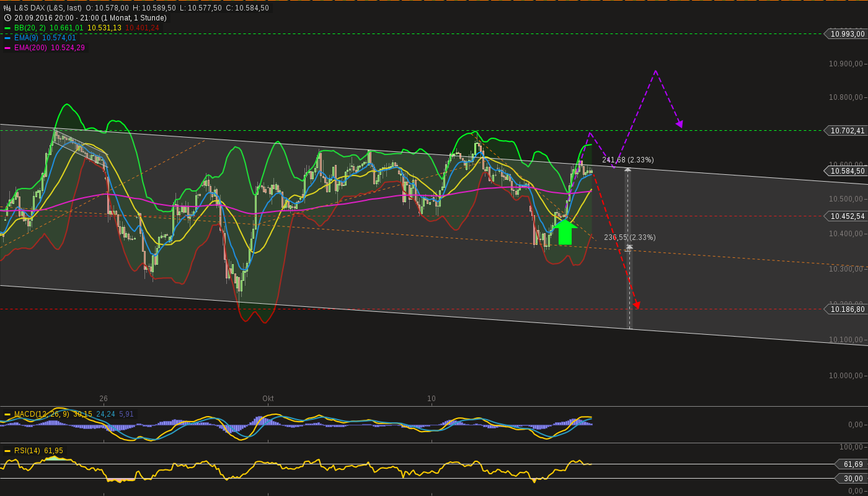Click the blue EMA(9) legend color marker
Viewport: 868px width, 496px height.
[x=7, y=38]
